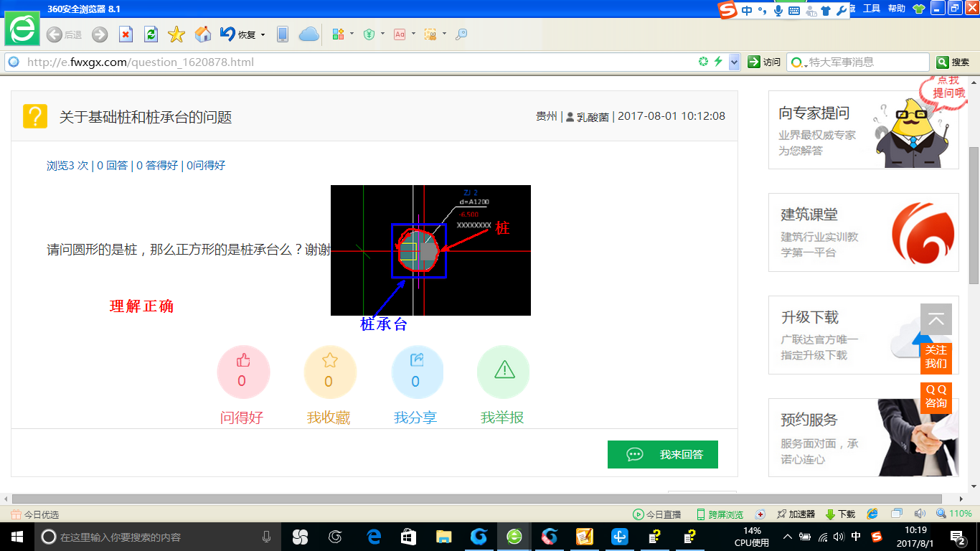Click the 访问 go button
This screenshot has height=551, width=980.
pyautogui.click(x=764, y=62)
